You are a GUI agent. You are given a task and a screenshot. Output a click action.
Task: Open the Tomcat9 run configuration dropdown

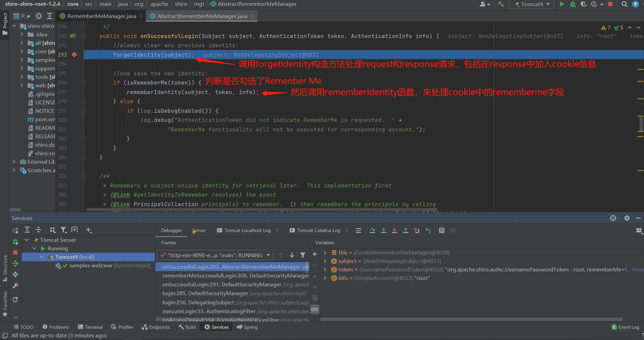532,4
